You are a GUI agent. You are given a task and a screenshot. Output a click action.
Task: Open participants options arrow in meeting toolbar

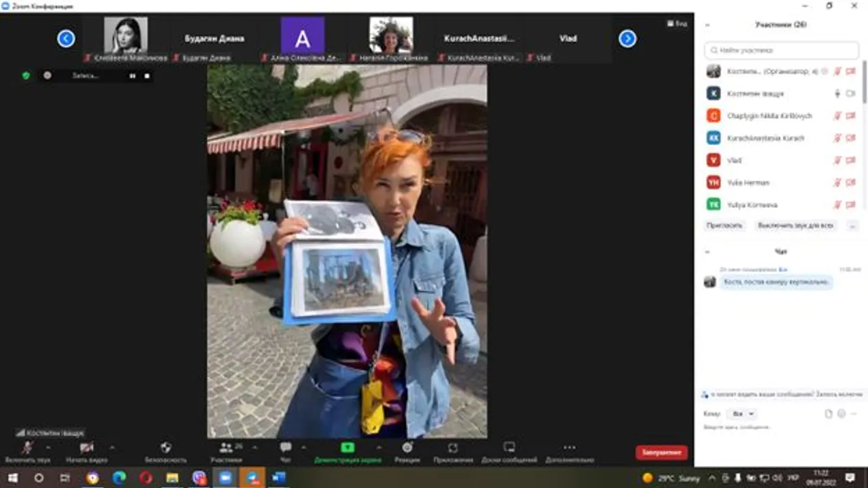tap(255, 448)
